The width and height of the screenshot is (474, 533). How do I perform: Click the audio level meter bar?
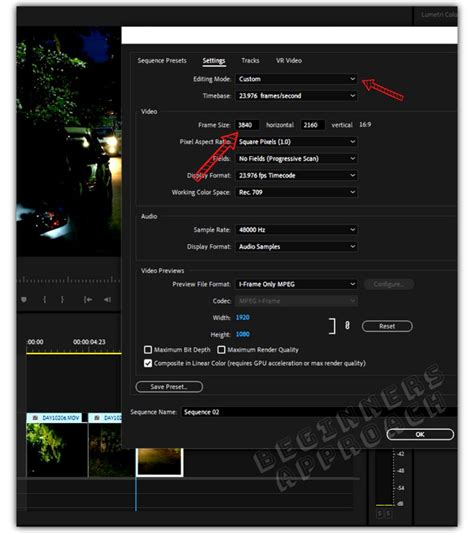384,478
